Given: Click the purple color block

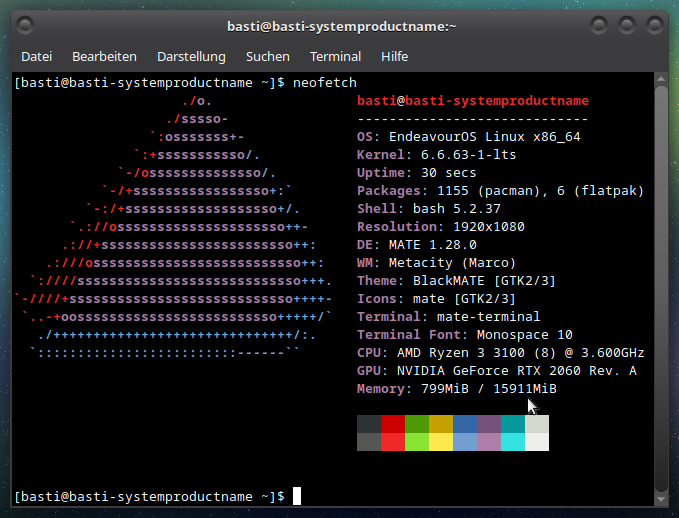Looking at the screenshot, I should (x=489, y=424).
